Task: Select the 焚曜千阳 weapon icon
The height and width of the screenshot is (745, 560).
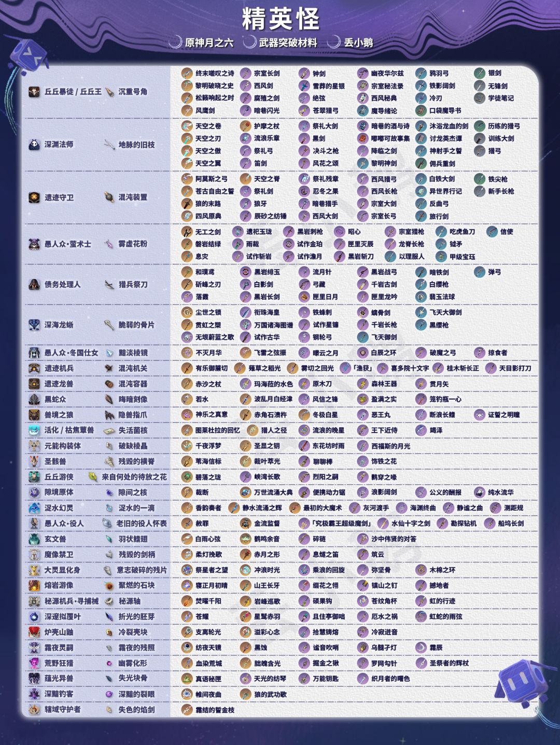Action: 187,601
